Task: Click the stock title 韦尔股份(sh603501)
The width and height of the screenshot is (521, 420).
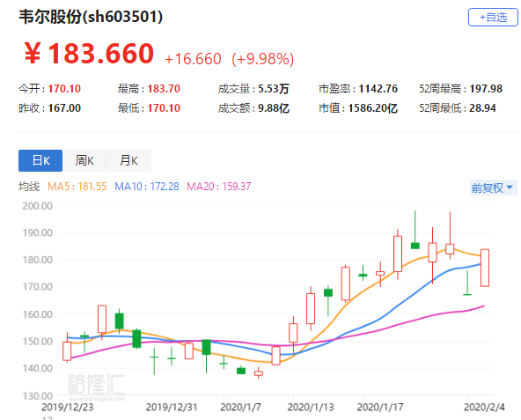Action: coord(91,17)
